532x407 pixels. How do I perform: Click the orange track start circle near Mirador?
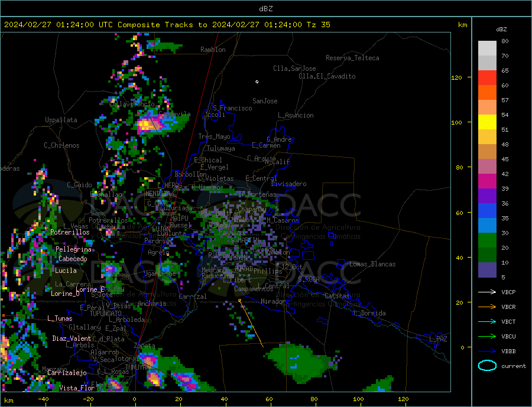tap(239, 301)
